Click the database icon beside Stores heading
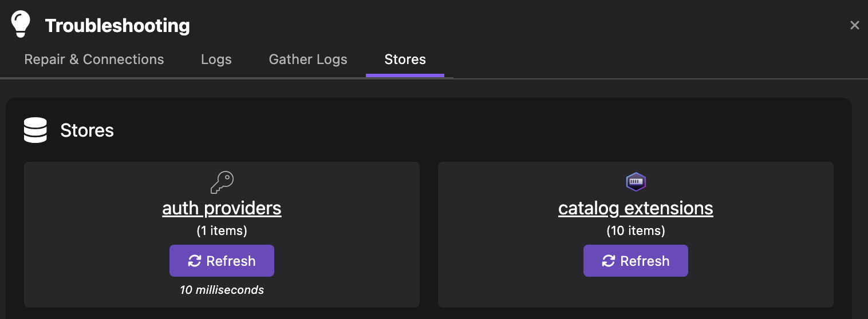Viewport: 868px width, 319px height. pyautogui.click(x=35, y=130)
